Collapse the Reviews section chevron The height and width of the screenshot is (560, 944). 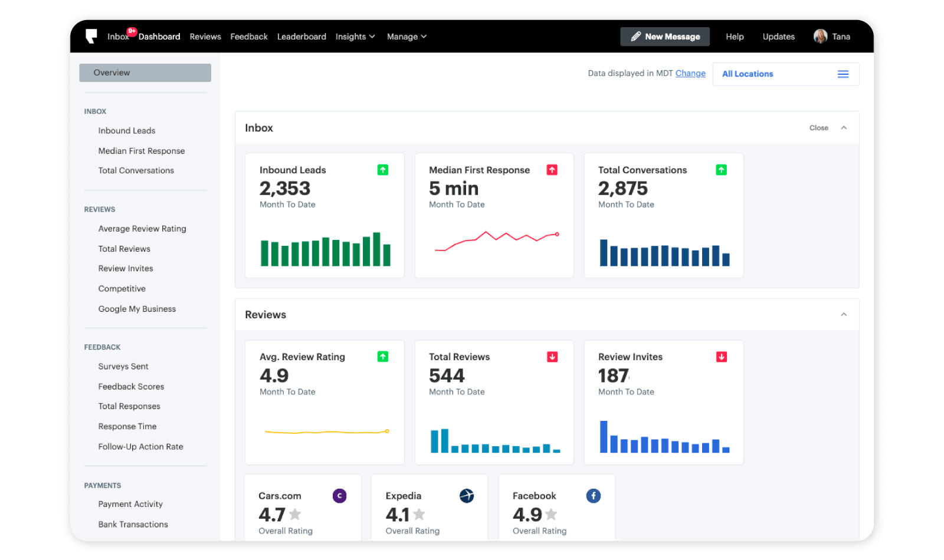tap(844, 314)
